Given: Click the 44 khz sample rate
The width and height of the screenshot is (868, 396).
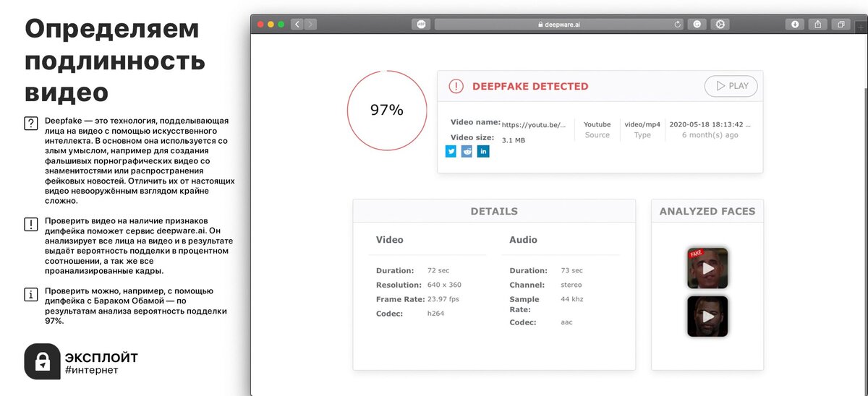Looking at the screenshot, I should [x=572, y=298].
